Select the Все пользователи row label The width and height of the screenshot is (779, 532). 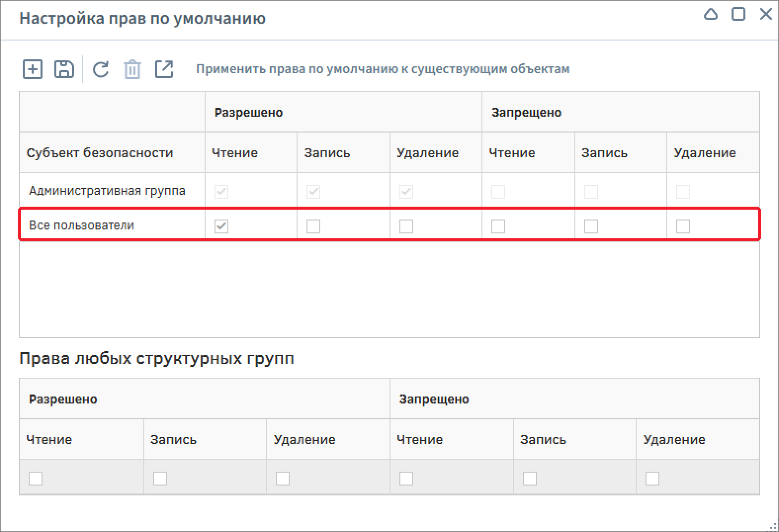coord(82,225)
